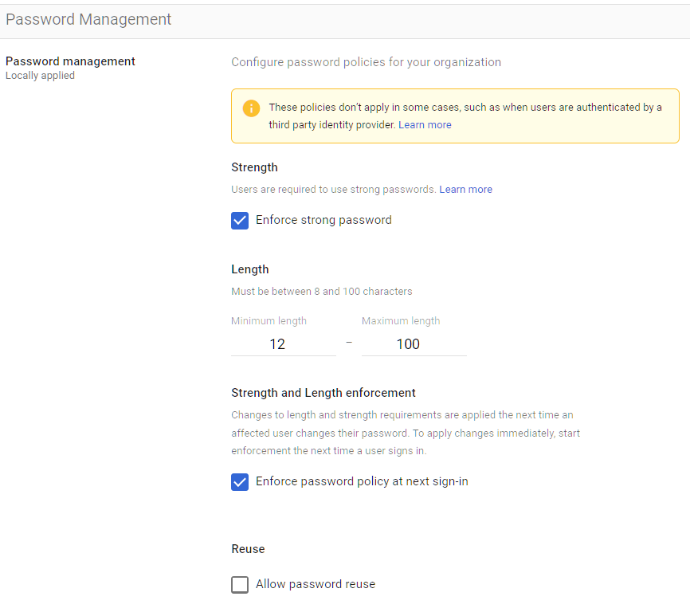The width and height of the screenshot is (690, 616).
Task: Disable Enforce password policy at next sign-in
Action: (240, 481)
